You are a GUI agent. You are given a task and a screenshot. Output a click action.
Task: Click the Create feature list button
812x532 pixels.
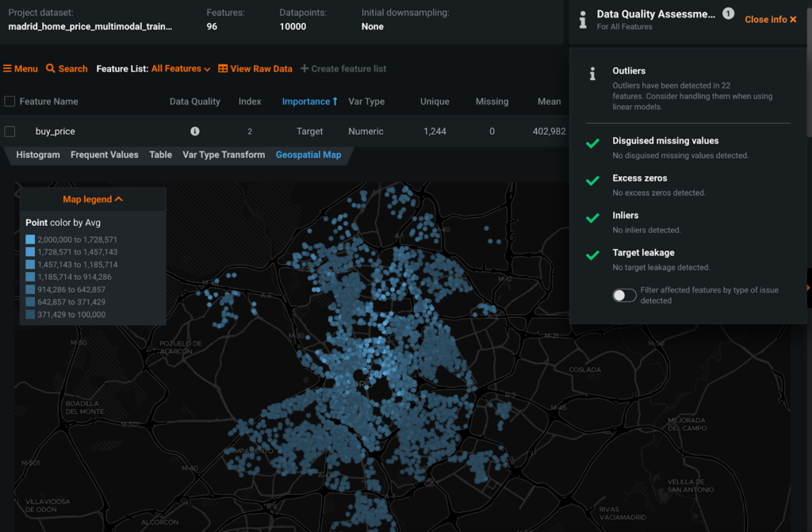click(x=343, y=68)
